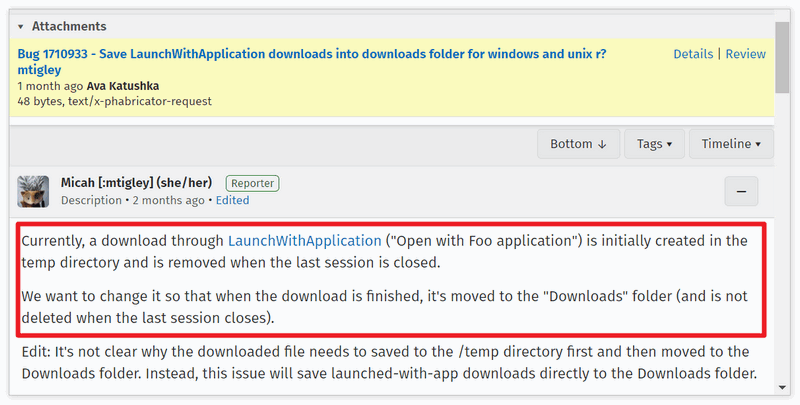Image resolution: width=800 pixels, height=405 pixels.
Task: View edit history via Edited link
Action: point(232,200)
